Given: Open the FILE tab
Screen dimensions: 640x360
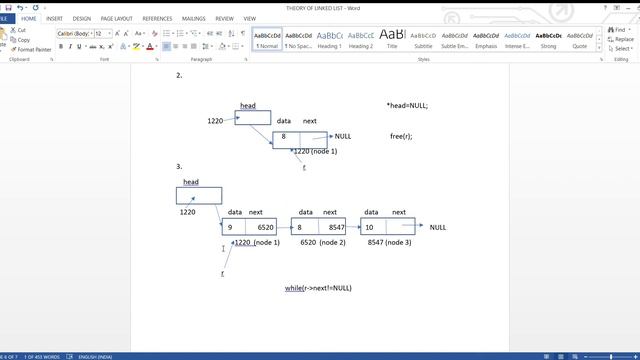Looking at the screenshot, I should [6, 19].
